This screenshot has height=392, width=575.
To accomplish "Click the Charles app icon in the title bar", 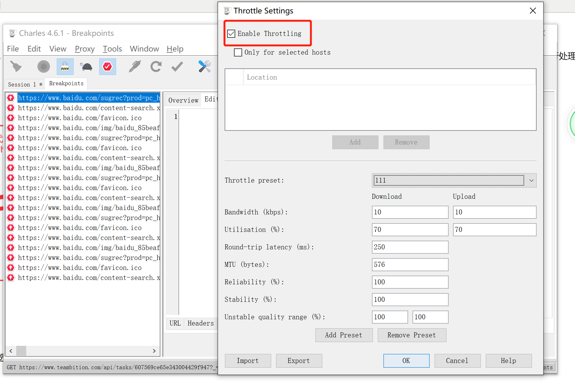I will (12, 33).
